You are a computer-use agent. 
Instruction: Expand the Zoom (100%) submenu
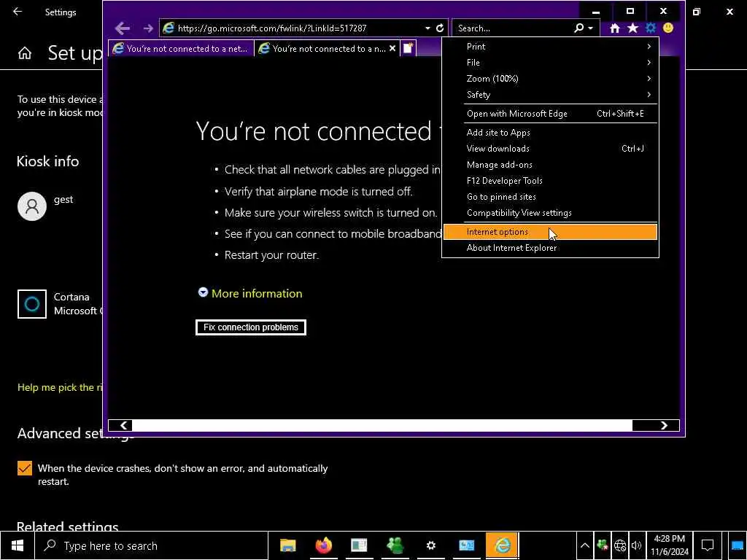click(550, 79)
